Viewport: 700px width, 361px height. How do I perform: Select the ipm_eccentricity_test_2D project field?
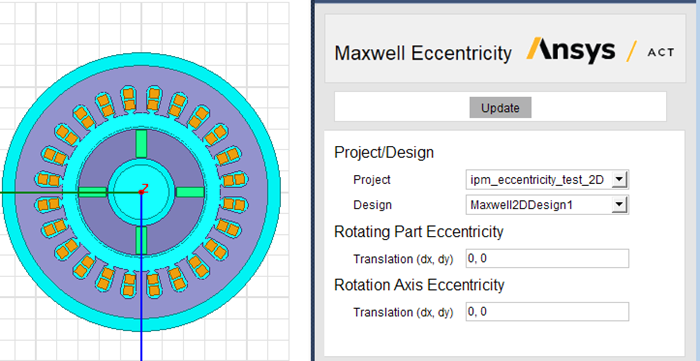pos(547,180)
